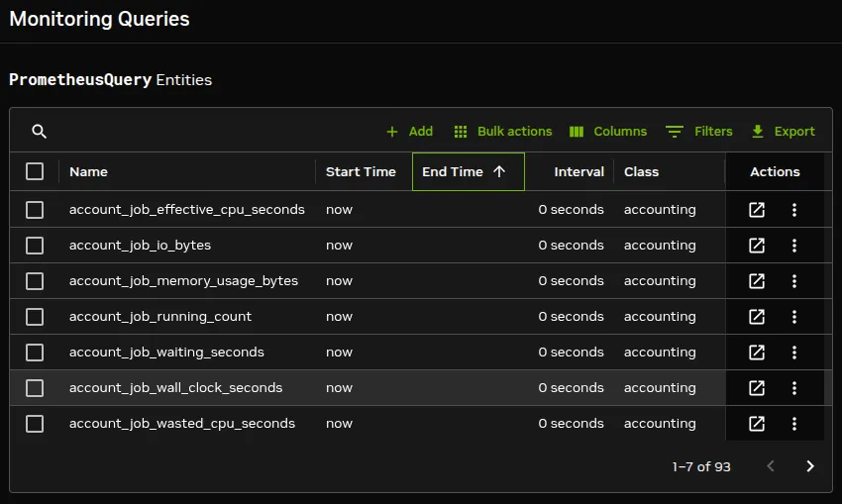This screenshot has width=842, height=504.
Task: Open three-dot menu for account_job_running_count
Action: [794, 317]
